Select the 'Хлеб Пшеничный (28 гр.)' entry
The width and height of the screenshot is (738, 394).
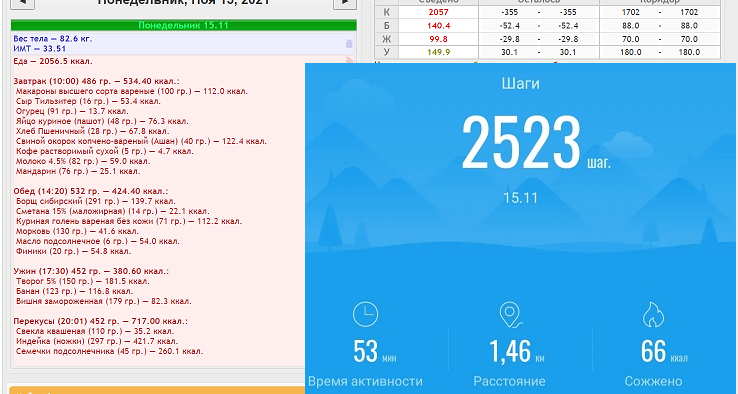(x=93, y=131)
